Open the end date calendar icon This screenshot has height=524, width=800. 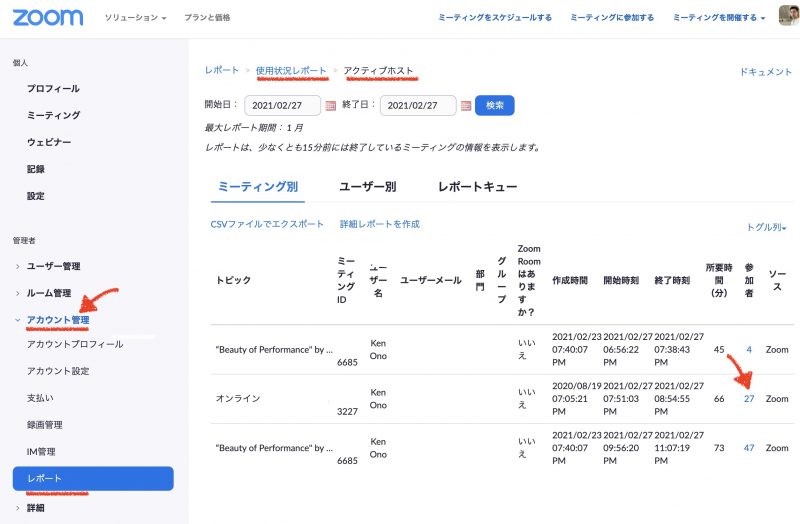point(466,106)
